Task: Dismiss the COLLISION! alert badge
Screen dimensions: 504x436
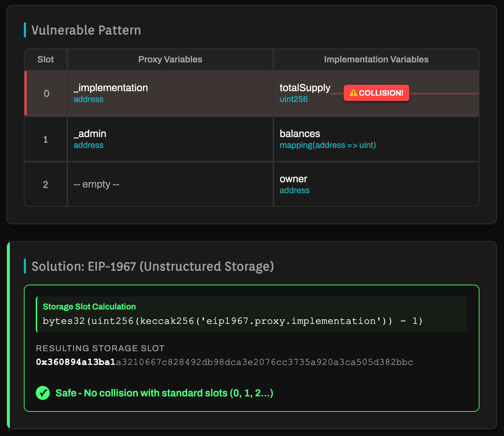Action: point(376,93)
